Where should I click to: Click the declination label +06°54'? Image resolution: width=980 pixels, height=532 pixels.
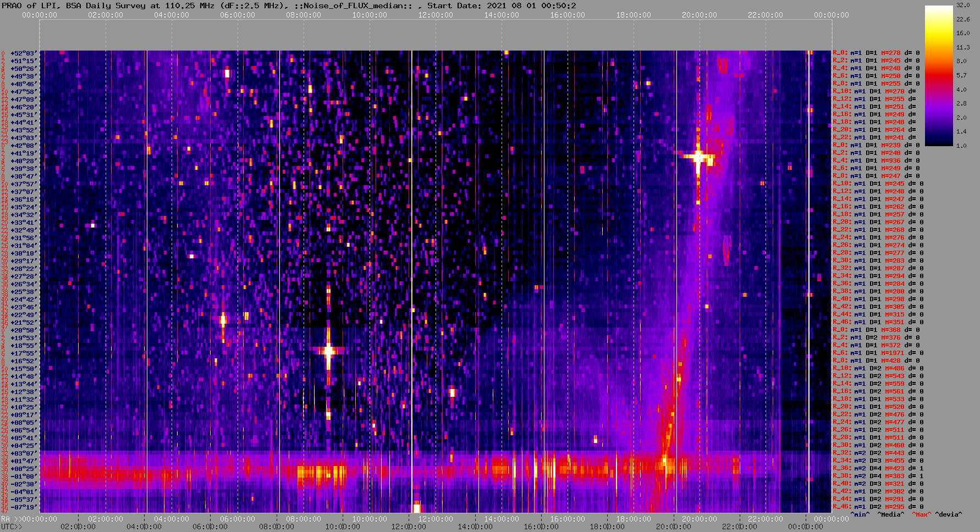[x=23, y=430]
